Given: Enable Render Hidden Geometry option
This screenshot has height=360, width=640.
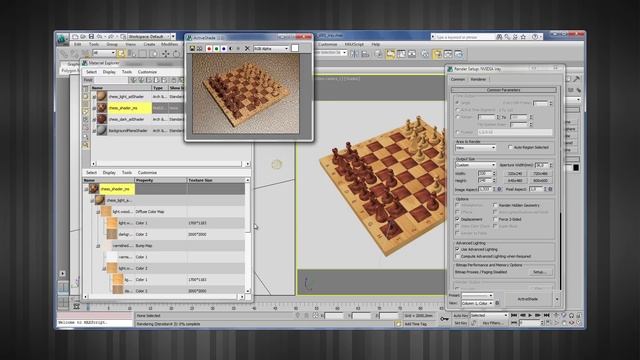Looking at the screenshot, I should coord(495,205).
